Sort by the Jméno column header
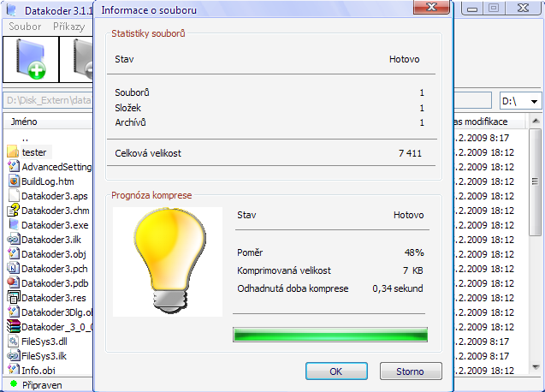545x392 pixels. pyautogui.click(x=48, y=122)
